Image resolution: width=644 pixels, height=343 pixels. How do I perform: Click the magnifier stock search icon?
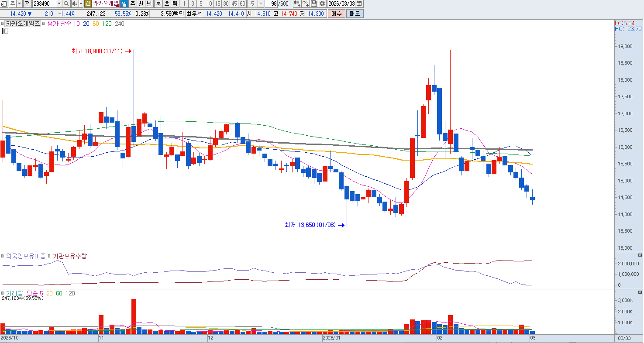pos(66,3)
